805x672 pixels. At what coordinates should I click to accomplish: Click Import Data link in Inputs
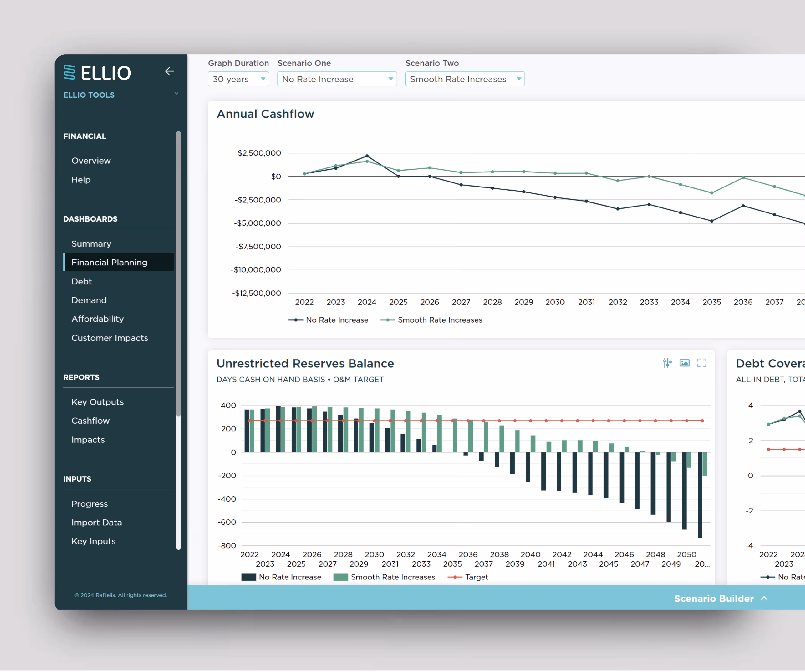pos(97,523)
